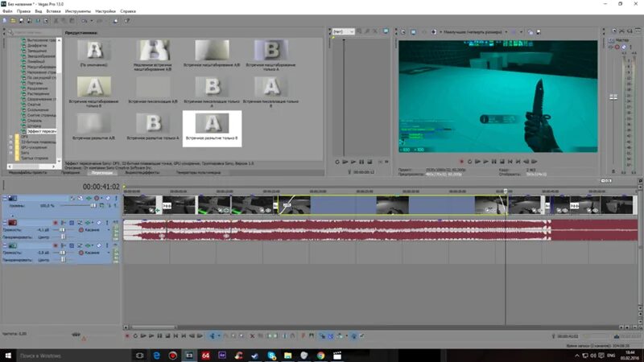
Task: Open the Правка menu
Action: [x=23, y=11]
